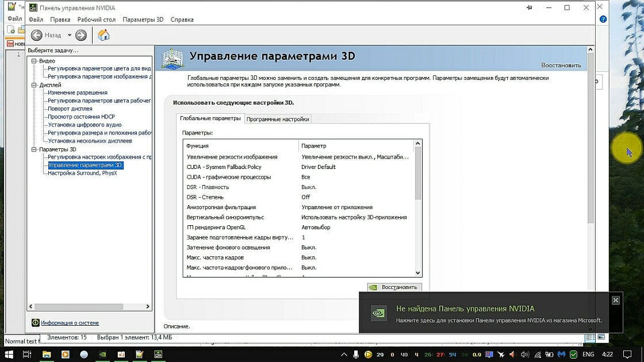Click Восстановить link in the header

(561, 66)
